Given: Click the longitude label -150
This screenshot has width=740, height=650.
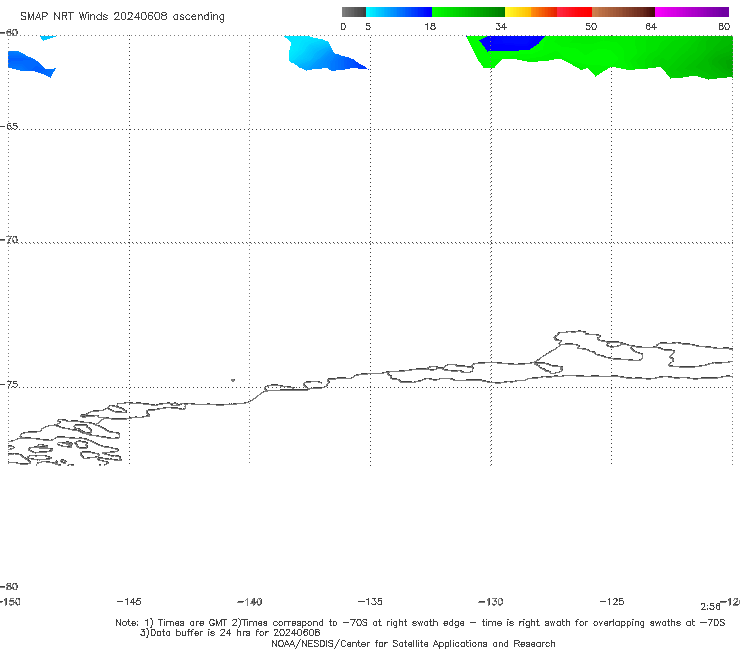Looking at the screenshot, I should [x=10, y=602].
